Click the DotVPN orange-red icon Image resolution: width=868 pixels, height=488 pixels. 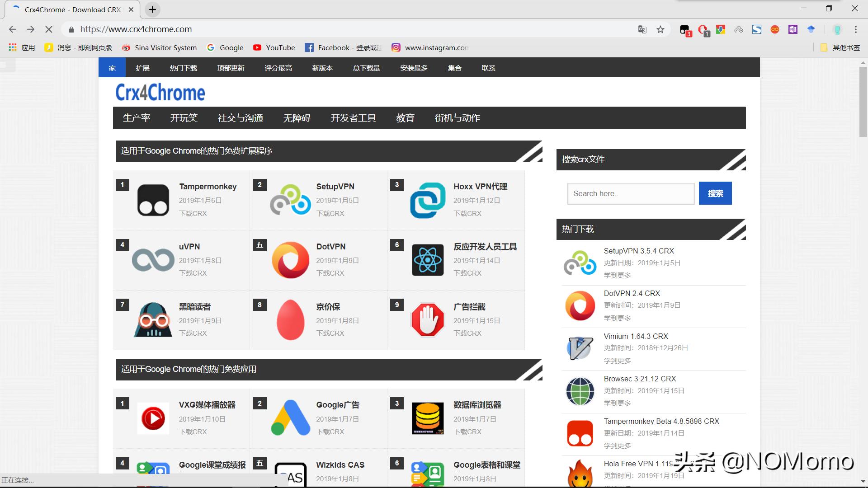(291, 260)
